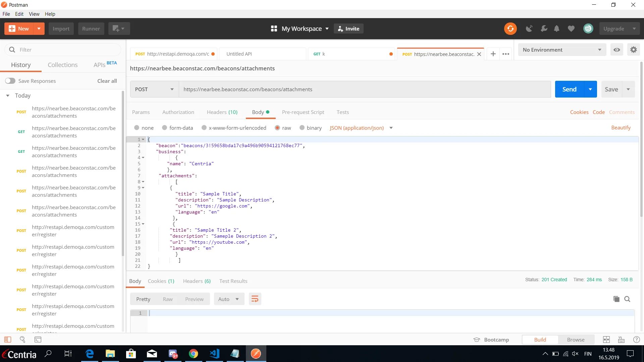The image size is (644, 362).
Task: Click the orange sync status icon
Action: coord(510,28)
